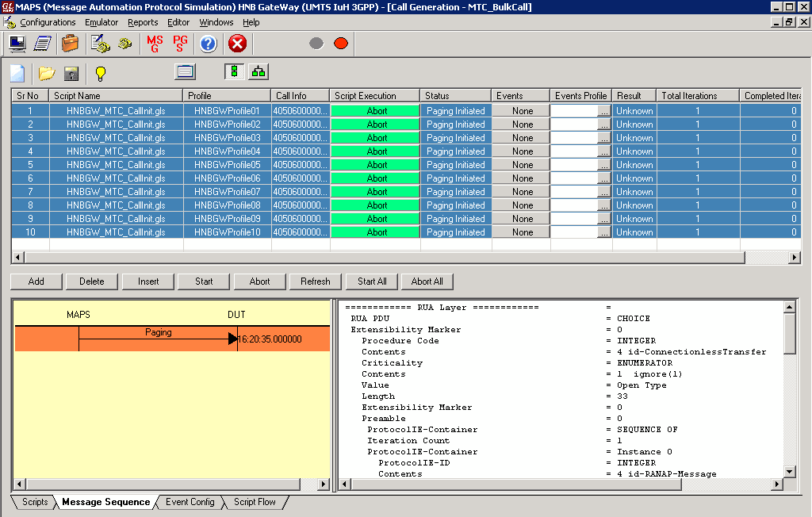This screenshot has width=812, height=517.
Task: Click the window view icon in second toolbar
Action: pyautogui.click(x=185, y=71)
